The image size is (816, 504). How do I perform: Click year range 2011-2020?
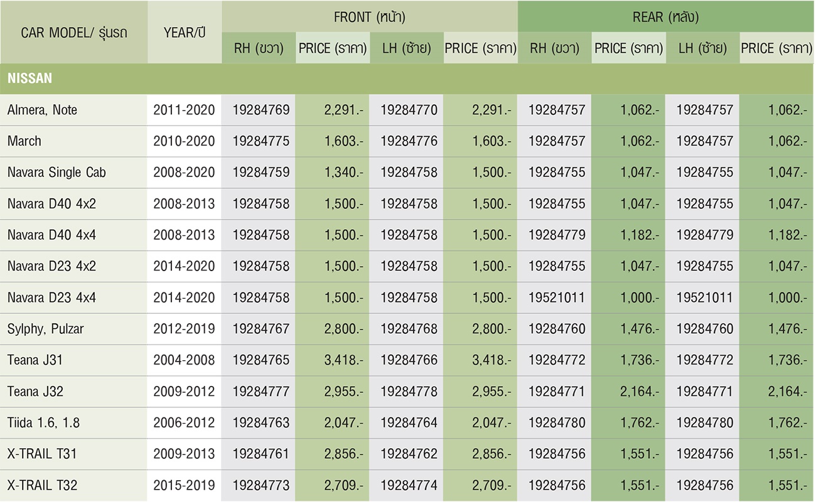tap(184, 110)
